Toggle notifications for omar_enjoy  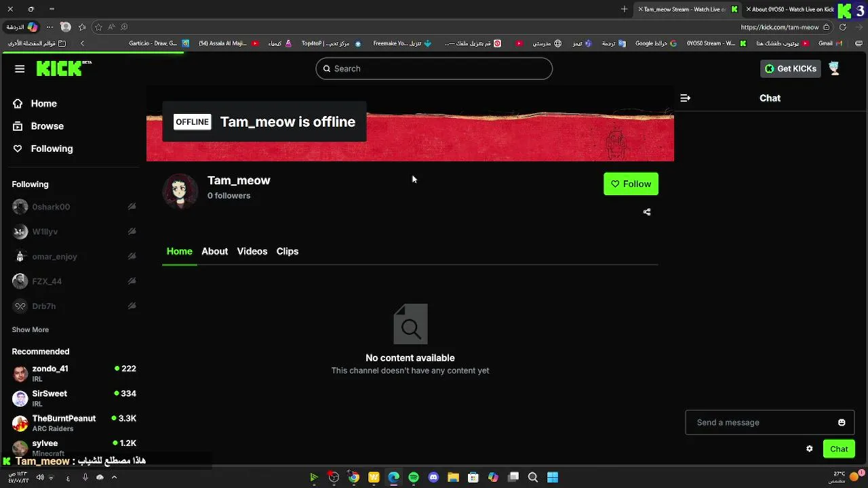132,256
